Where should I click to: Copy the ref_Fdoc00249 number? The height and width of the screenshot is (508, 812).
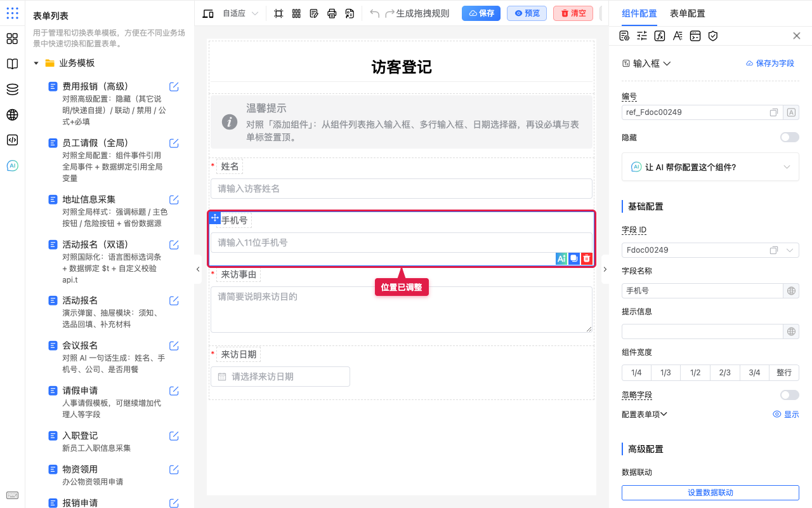(774, 112)
